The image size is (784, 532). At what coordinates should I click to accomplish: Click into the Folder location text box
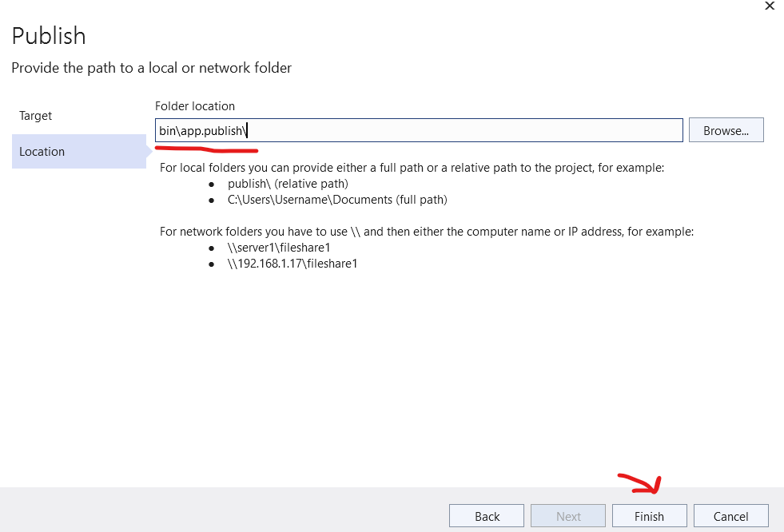tap(464, 130)
